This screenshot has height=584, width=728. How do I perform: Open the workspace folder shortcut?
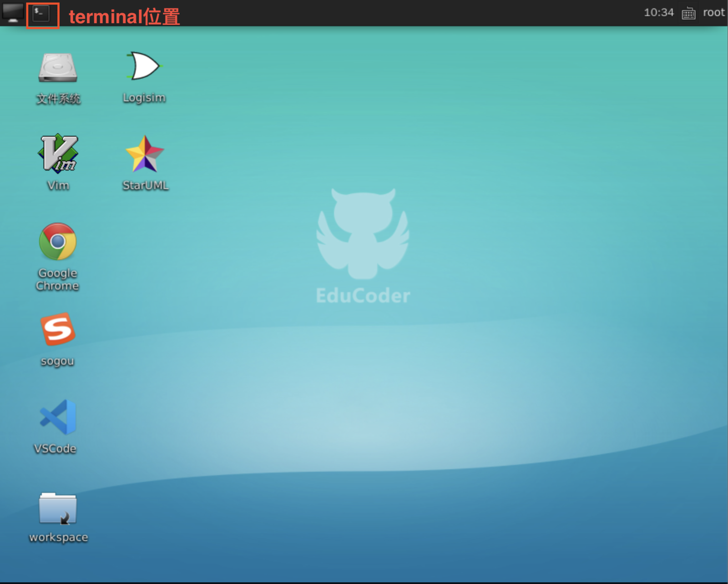click(58, 508)
